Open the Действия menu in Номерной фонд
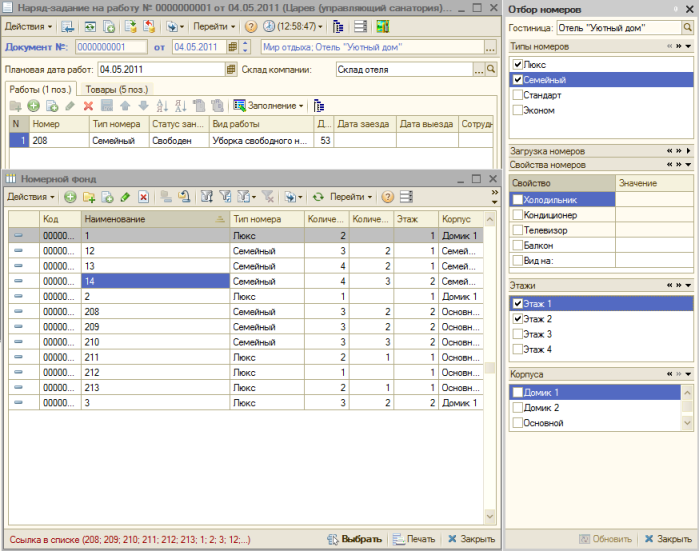Viewport: 699px width, 551px height. [29, 197]
